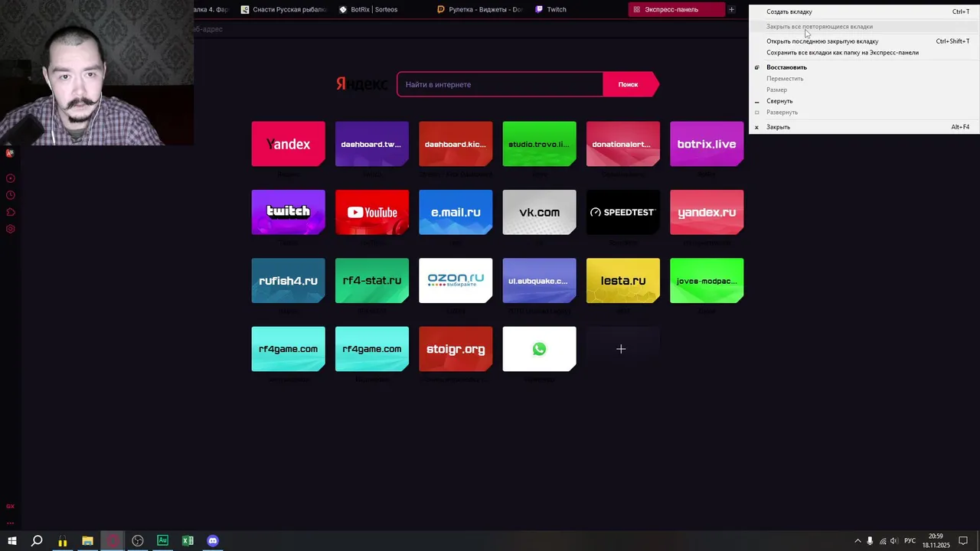Open Discord from the taskbar

coord(213,541)
